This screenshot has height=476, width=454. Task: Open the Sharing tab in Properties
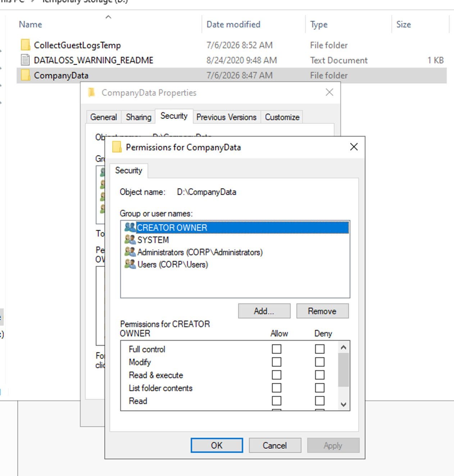coord(139,117)
